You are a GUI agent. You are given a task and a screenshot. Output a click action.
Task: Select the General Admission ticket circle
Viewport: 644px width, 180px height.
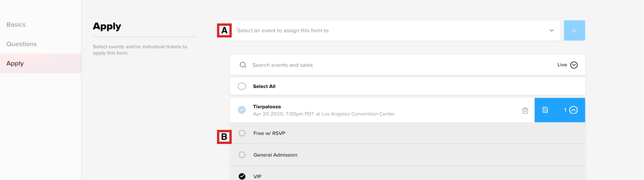[242, 155]
